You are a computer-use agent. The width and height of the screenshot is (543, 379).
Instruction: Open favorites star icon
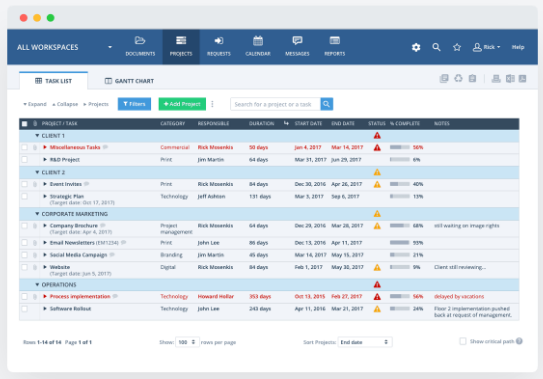click(x=457, y=47)
